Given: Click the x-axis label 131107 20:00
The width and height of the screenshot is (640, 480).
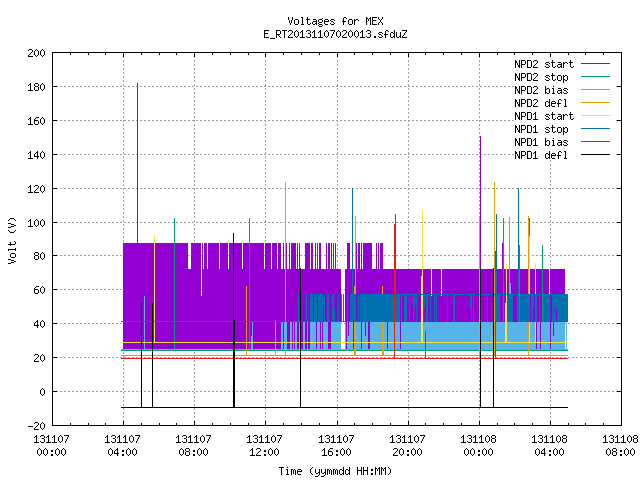Looking at the screenshot, I should tap(407, 446).
